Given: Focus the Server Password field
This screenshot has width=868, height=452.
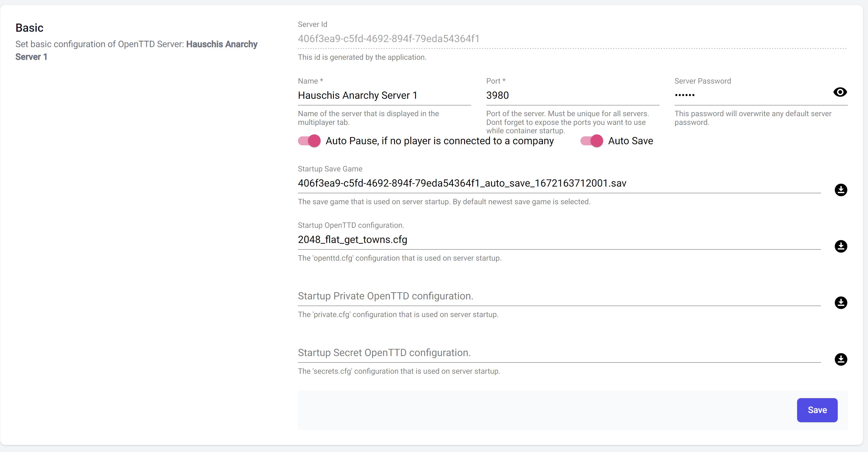Looking at the screenshot, I should pos(751,95).
